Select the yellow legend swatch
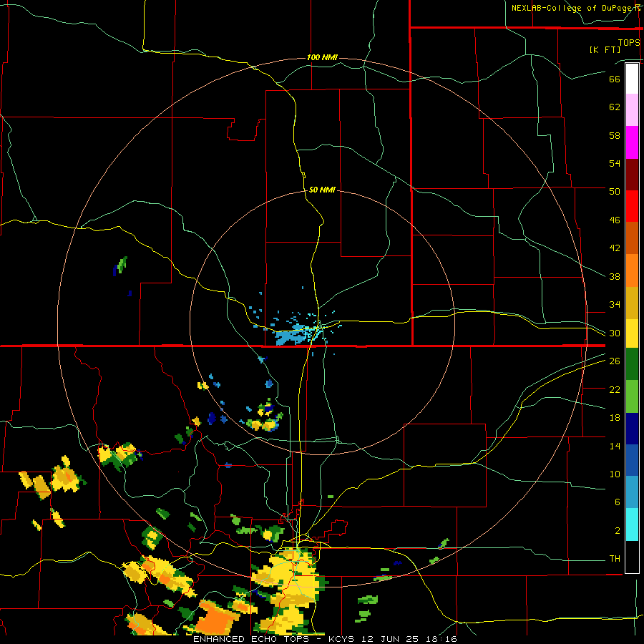Screen dimensions: 644x644 click(632, 333)
